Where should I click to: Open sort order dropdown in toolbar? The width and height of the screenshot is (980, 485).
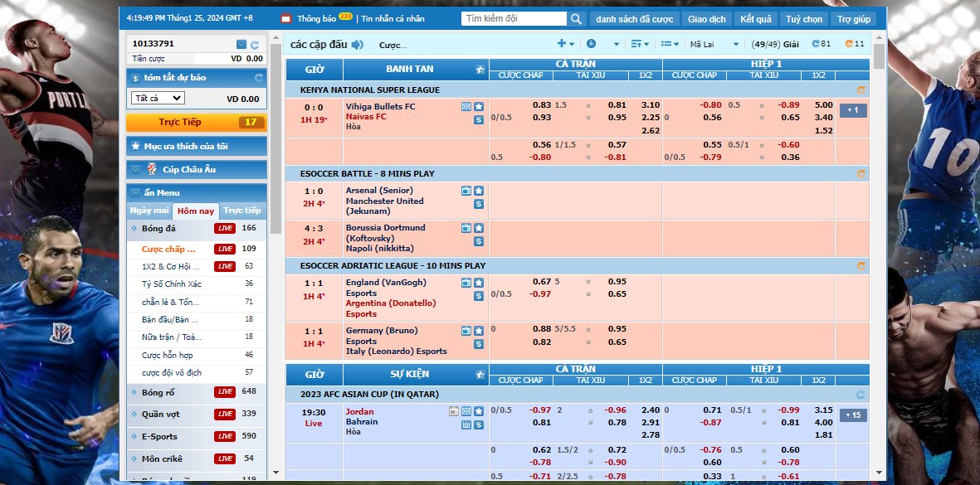[640, 44]
